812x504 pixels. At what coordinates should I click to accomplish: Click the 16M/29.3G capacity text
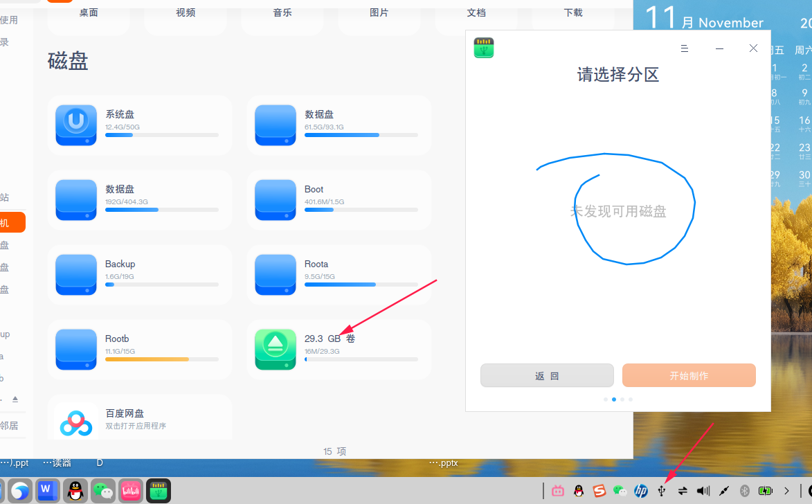point(322,351)
